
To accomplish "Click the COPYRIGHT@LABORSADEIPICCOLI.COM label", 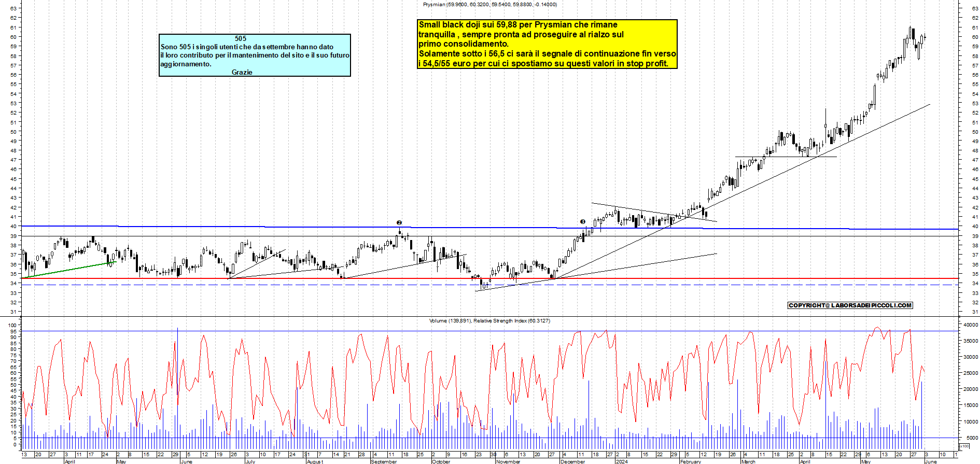I will pos(850,305).
